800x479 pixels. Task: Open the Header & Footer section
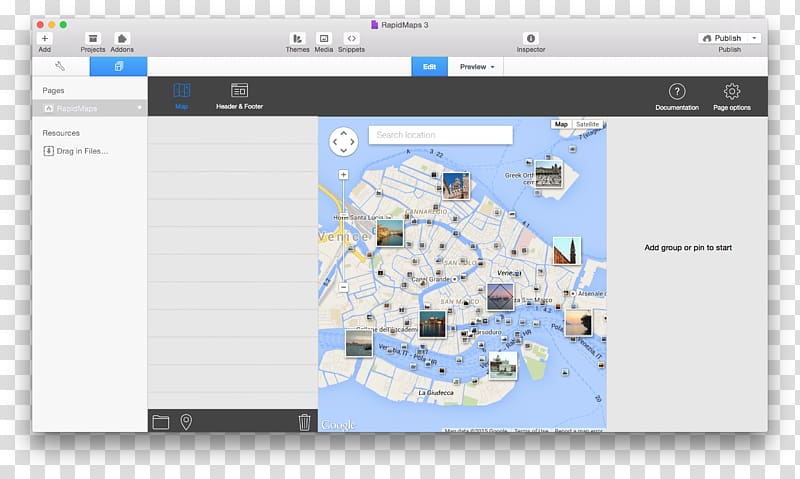239,96
